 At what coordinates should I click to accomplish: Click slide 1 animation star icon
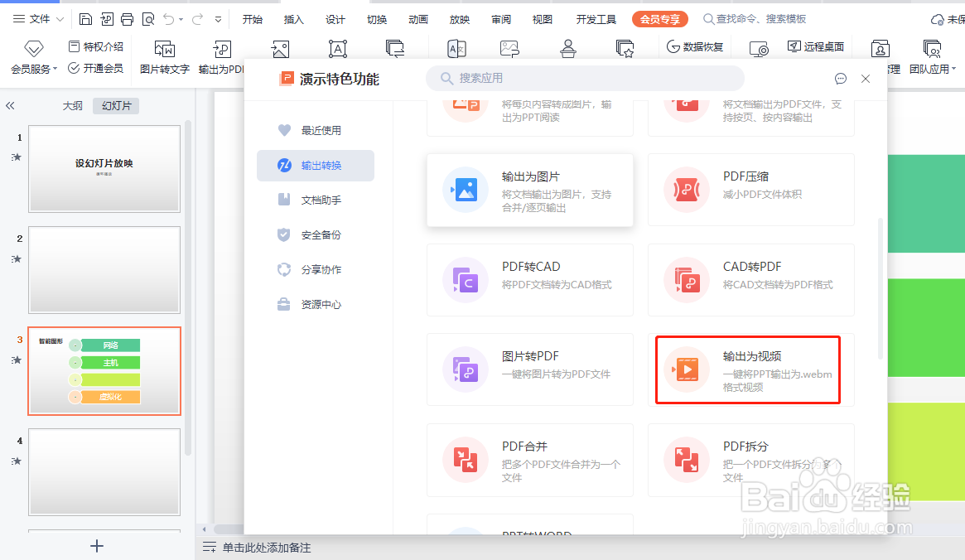[x=17, y=157]
